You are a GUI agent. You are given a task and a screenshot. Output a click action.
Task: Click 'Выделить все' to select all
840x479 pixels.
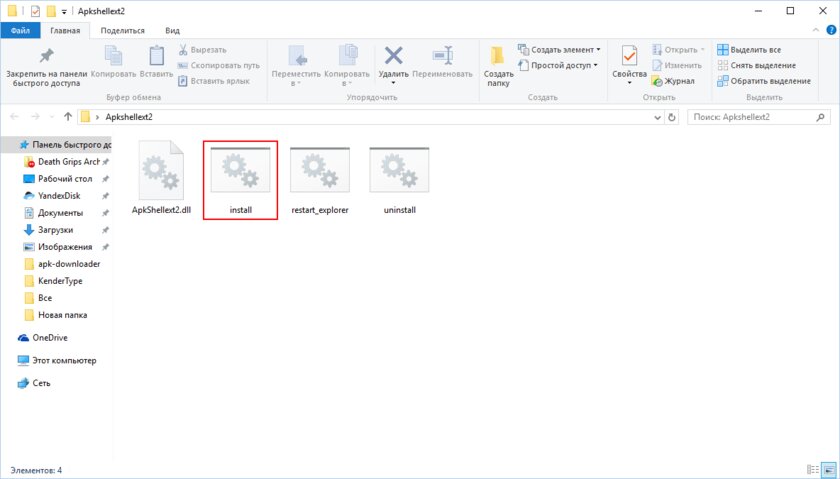tap(750, 49)
